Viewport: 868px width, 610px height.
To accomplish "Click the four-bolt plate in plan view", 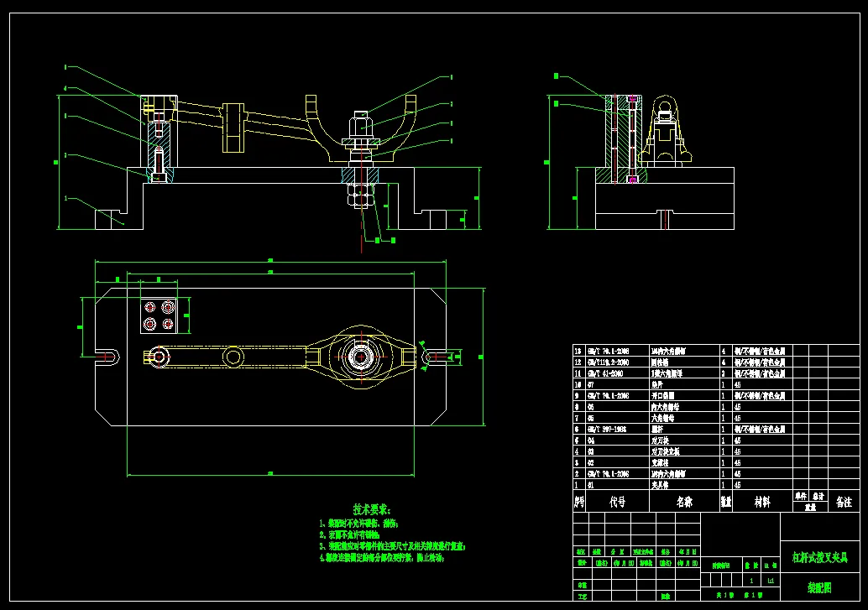I will 159,315.
